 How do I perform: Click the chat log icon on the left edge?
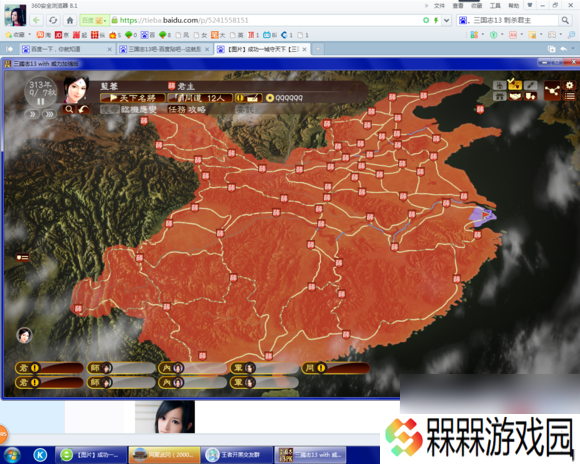[x=22, y=257]
